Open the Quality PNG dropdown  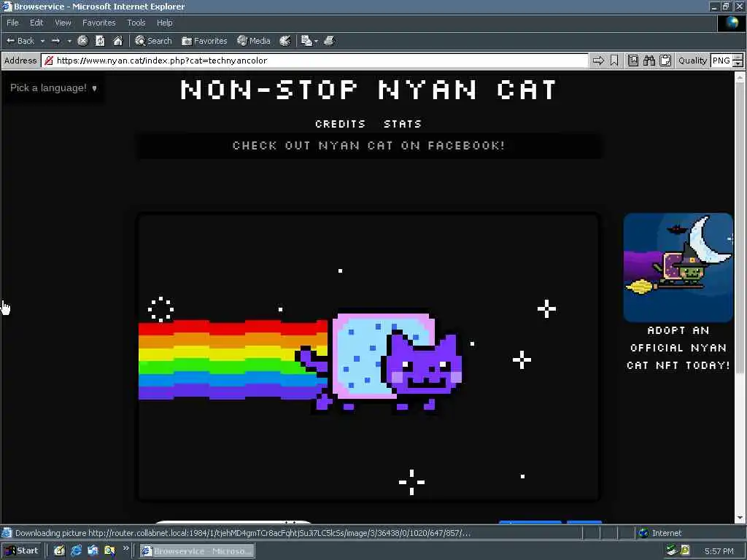[727, 61]
